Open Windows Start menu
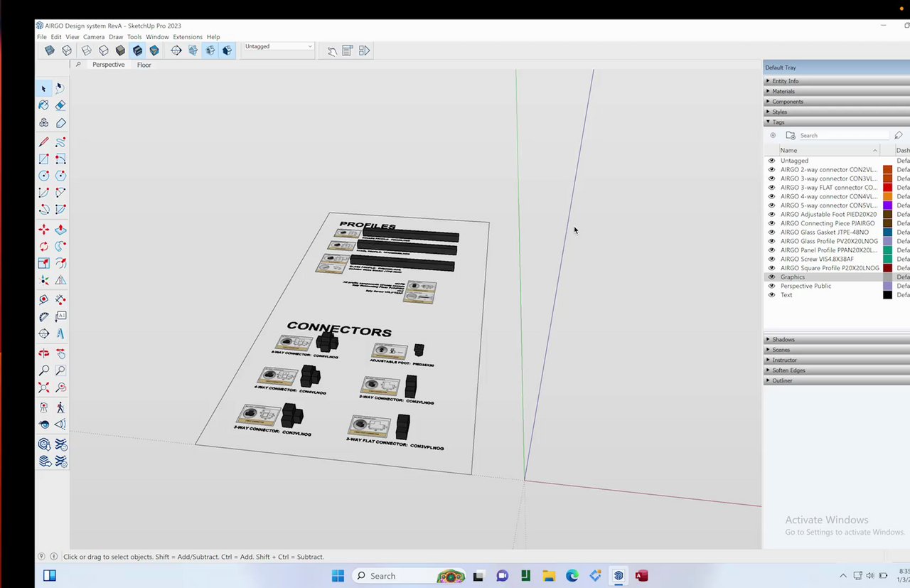 (338, 576)
